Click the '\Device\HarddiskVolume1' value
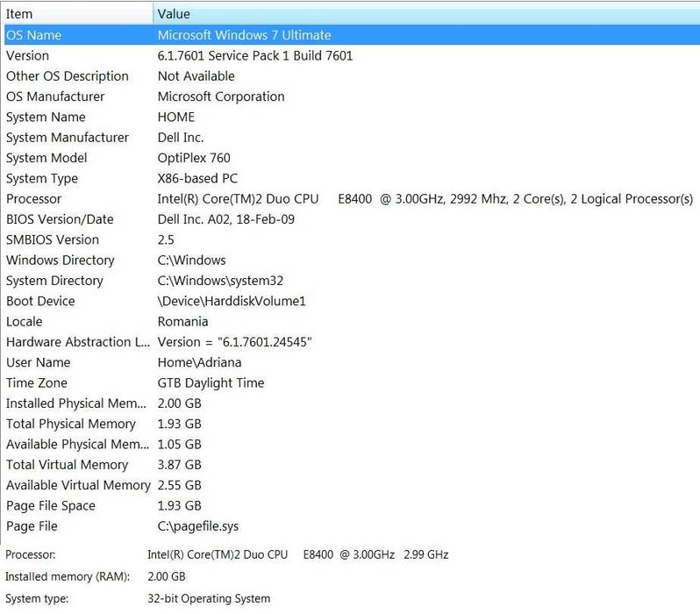Screen dimensions: 700x614 (x=232, y=301)
